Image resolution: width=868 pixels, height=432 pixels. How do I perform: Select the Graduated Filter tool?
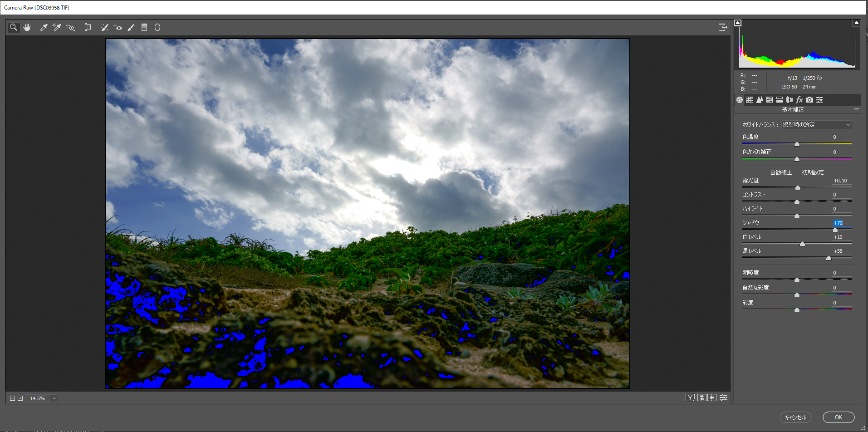(144, 28)
